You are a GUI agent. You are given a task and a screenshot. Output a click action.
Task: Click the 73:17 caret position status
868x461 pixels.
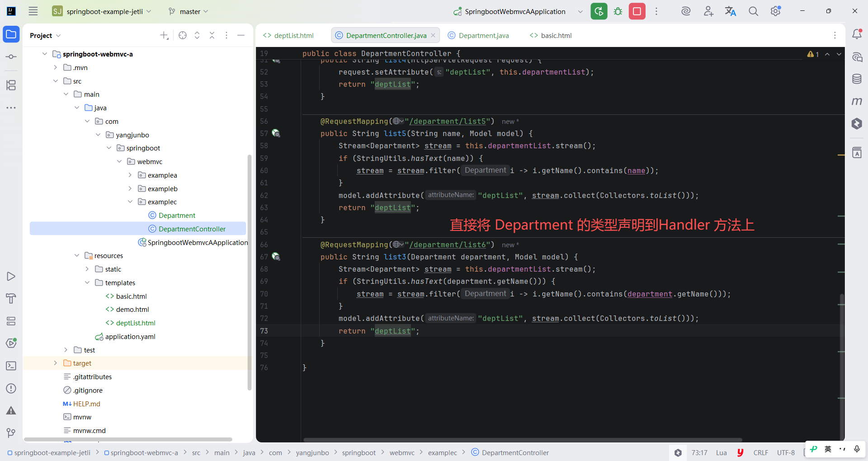click(x=699, y=452)
